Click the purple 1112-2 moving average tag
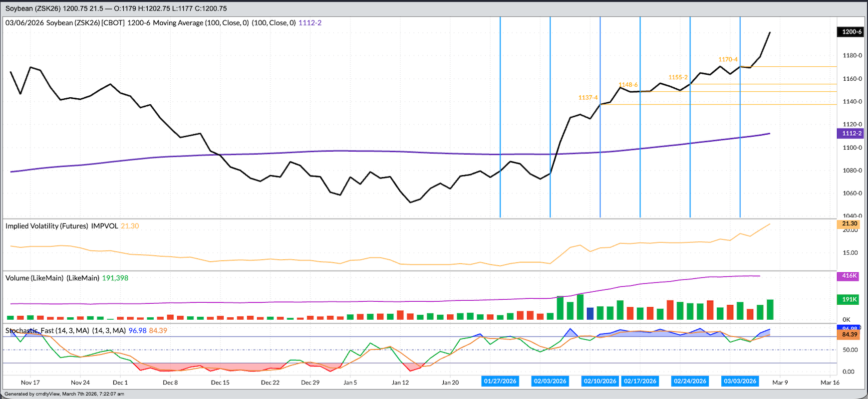The width and height of the screenshot is (868, 399). 852,134
